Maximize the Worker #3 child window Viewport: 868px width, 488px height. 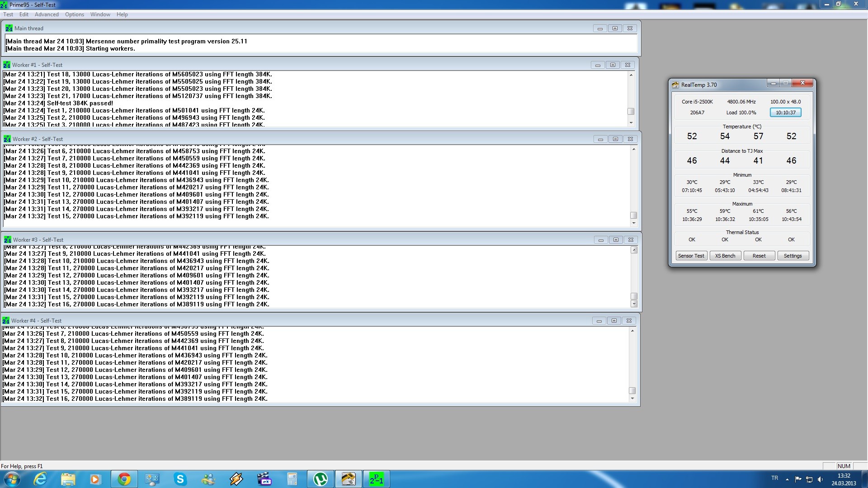[x=616, y=239]
